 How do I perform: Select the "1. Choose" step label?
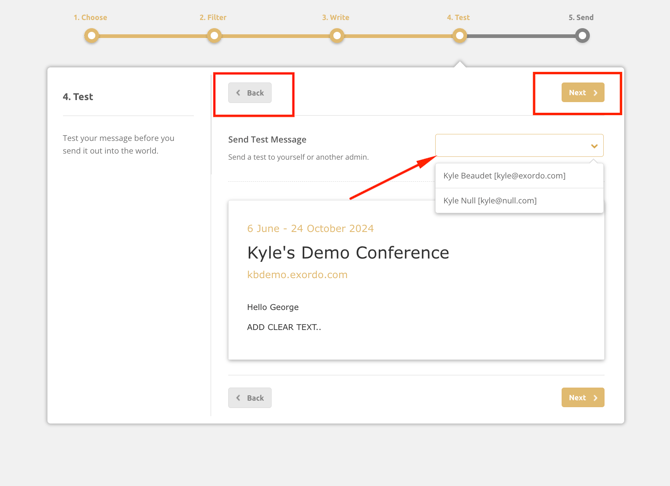(x=90, y=17)
